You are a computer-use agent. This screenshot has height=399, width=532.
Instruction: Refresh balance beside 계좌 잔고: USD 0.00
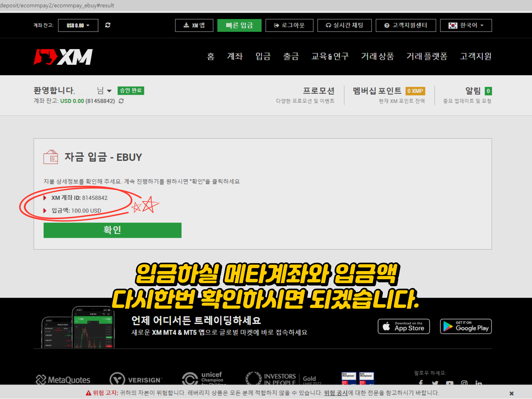[121, 101]
